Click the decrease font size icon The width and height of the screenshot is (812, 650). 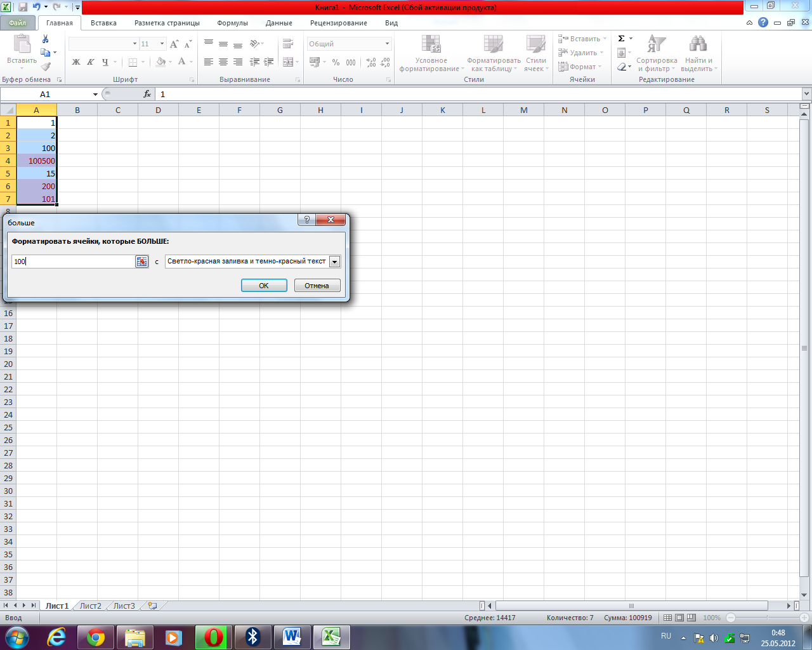(x=188, y=44)
